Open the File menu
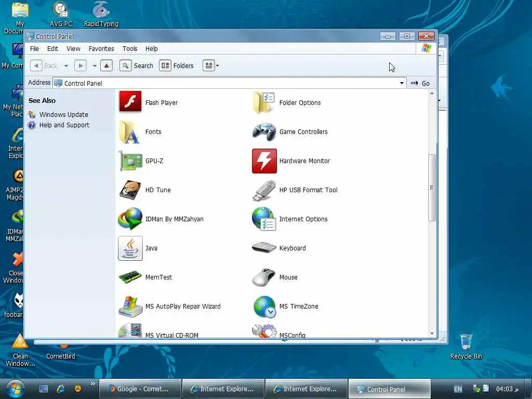The image size is (532, 399). click(34, 48)
